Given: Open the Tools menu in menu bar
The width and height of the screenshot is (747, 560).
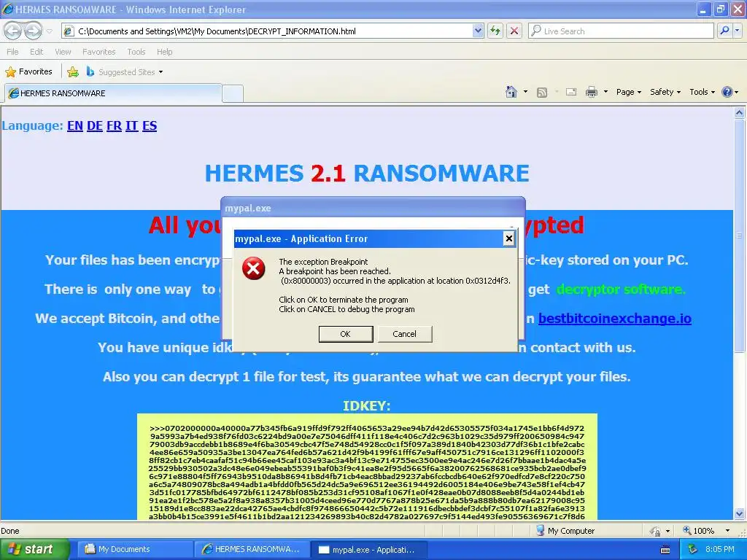Looking at the screenshot, I should 136,52.
